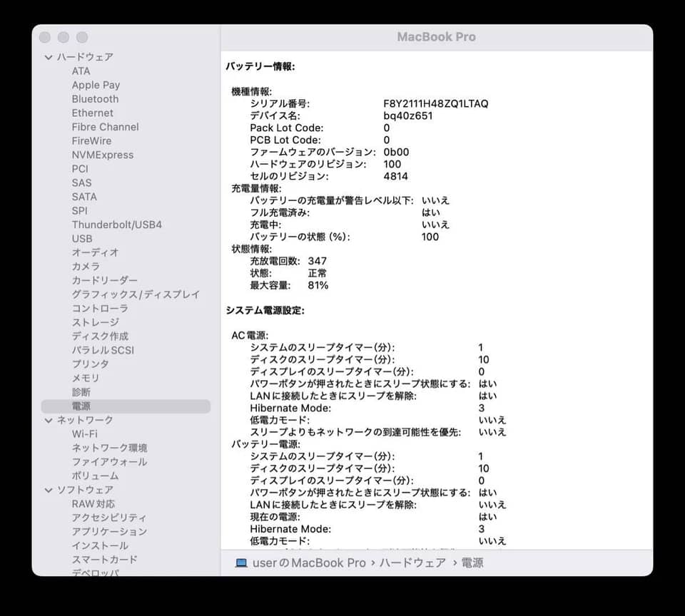This screenshot has width=685, height=616.
Task: Select コントローラ in the sidebar
Action: (100, 308)
